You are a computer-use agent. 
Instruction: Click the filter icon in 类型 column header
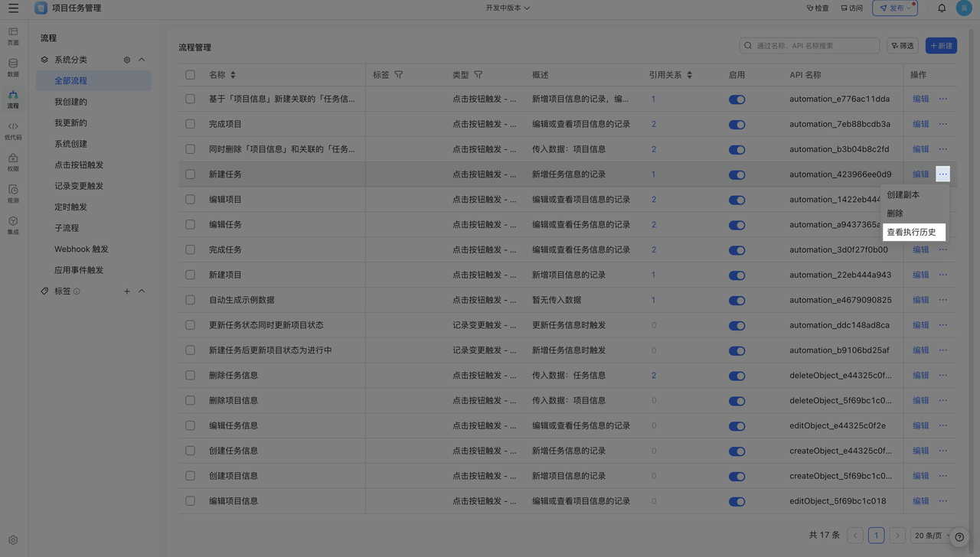(x=479, y=75)
